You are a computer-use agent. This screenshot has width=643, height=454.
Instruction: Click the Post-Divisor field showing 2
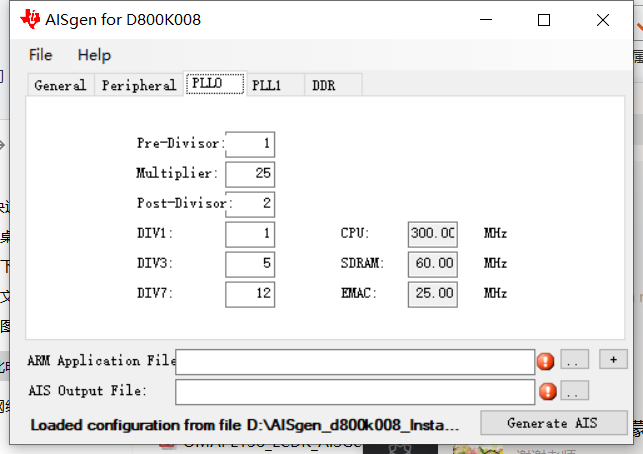click(250, 204)
